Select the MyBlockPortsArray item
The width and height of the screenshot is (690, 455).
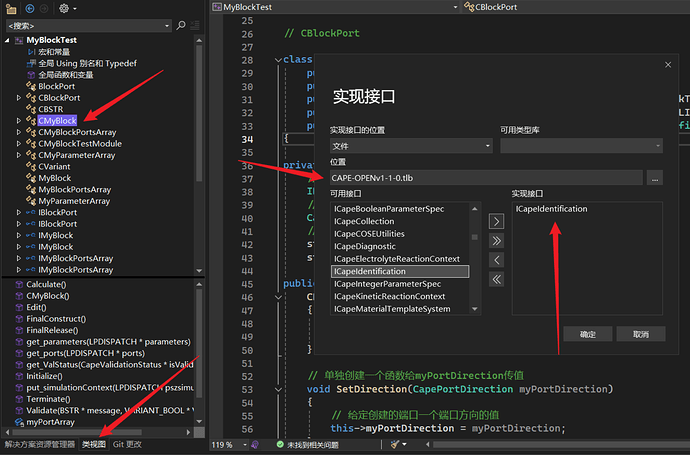[x=74, y=189]
